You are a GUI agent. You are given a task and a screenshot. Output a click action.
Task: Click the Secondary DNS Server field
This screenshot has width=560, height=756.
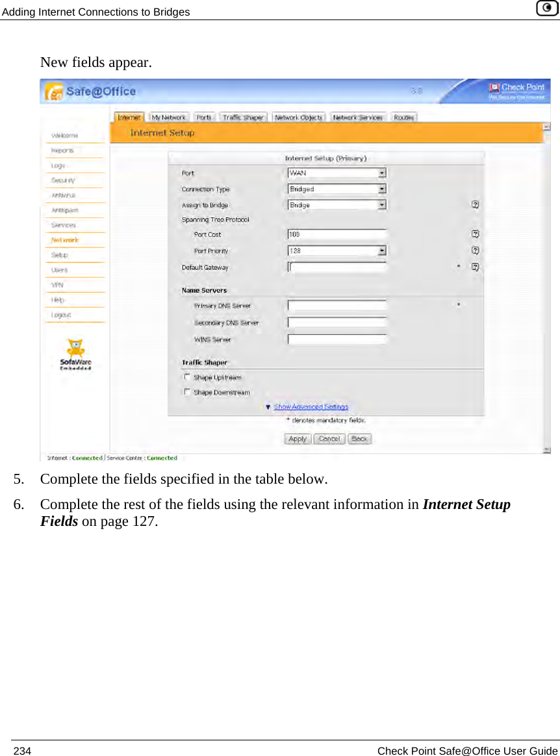(x=337, y=322)
